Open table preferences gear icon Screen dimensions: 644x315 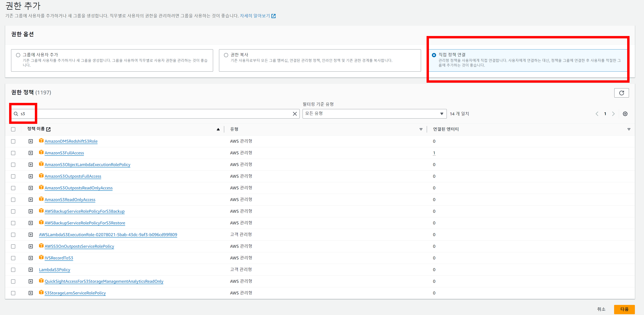625,114
